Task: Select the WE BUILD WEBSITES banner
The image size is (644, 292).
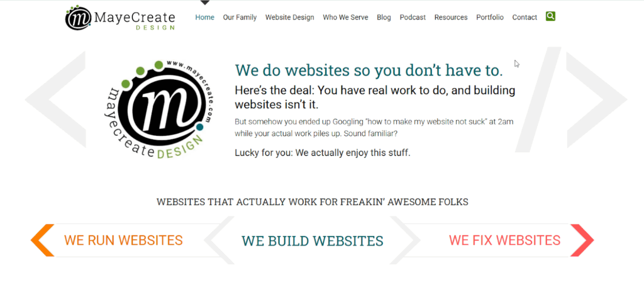Action: coord(312,240)
